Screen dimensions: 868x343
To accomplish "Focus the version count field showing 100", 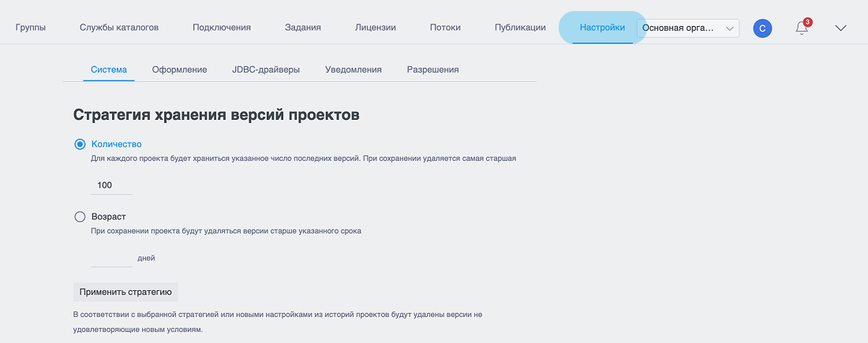I will pos(112,185).
